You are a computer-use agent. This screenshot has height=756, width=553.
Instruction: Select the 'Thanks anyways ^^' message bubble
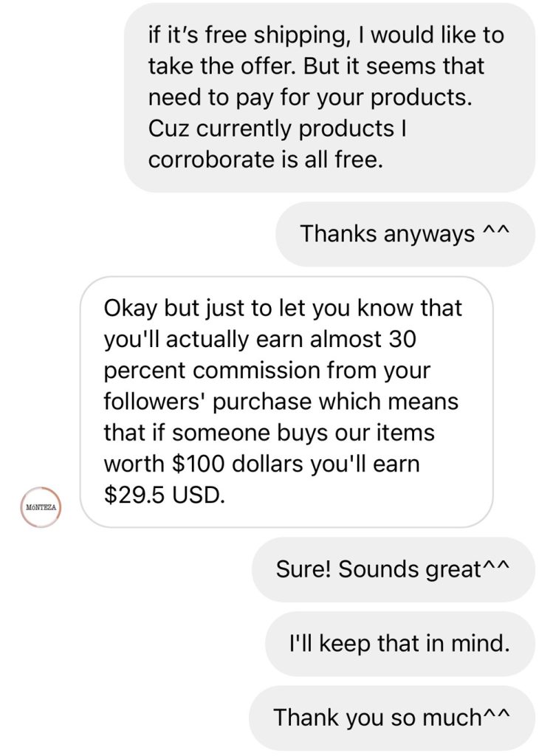click(x=405, y=234)
